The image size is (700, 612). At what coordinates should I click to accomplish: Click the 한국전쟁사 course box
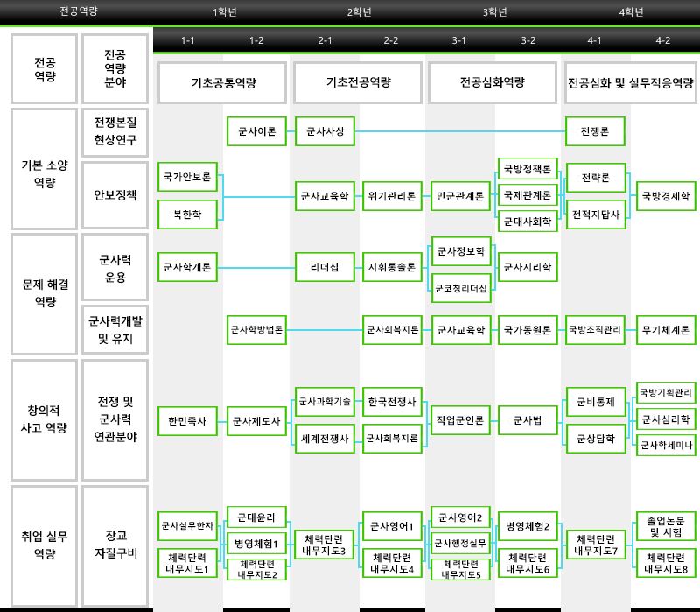tap(391, 402)
